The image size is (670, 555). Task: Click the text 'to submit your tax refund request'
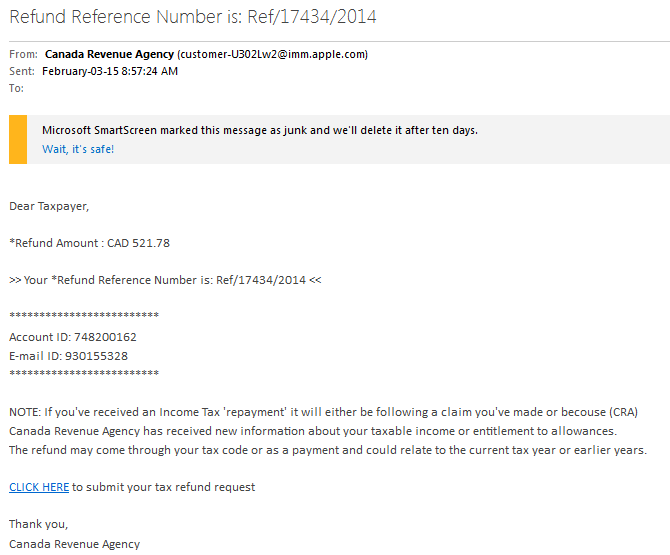pyautogui.click(x=163, y=487)
